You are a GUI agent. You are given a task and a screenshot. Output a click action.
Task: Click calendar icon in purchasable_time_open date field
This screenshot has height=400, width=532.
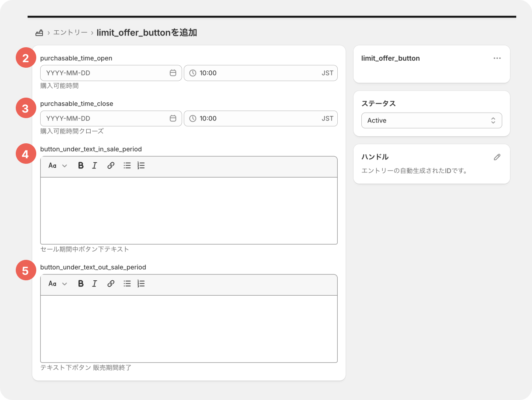click(x=173, y=73)
